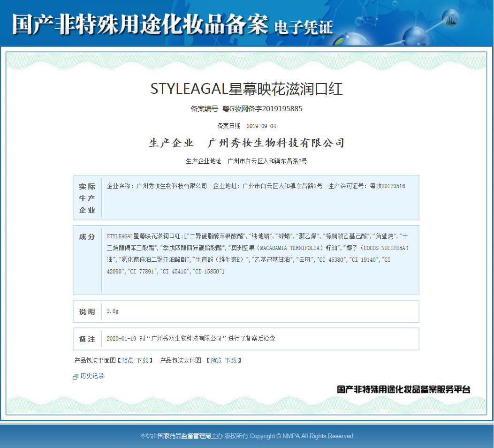
Task: Preview the 产品包装平面图 image
Action: coord(127,360)
